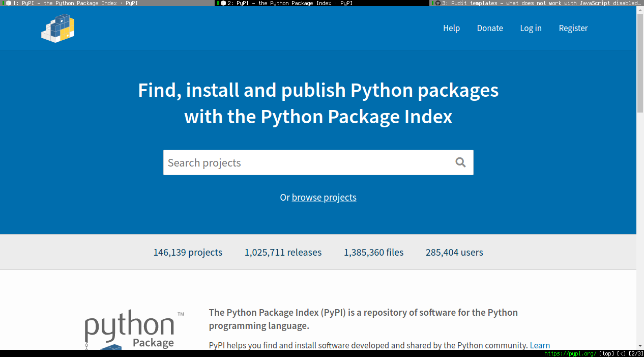
Task: Follow the browse projects link
Action: point(324,197)
